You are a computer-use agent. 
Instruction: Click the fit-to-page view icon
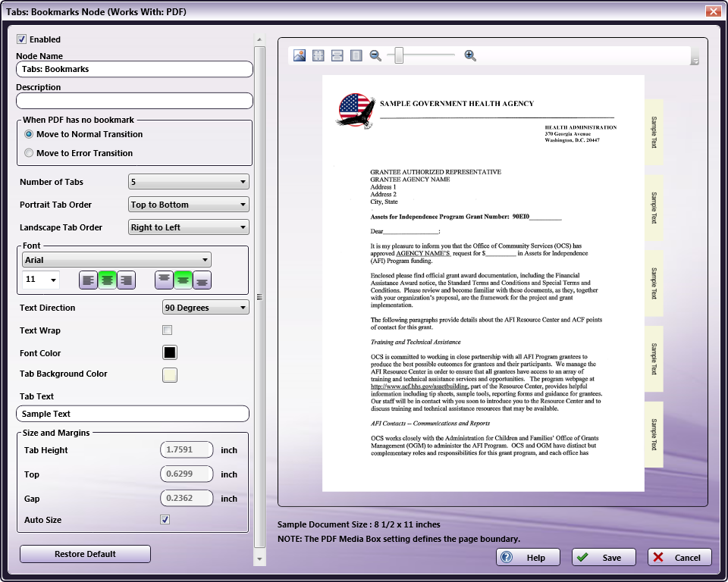pyautogui.click(x=318, y=55)
